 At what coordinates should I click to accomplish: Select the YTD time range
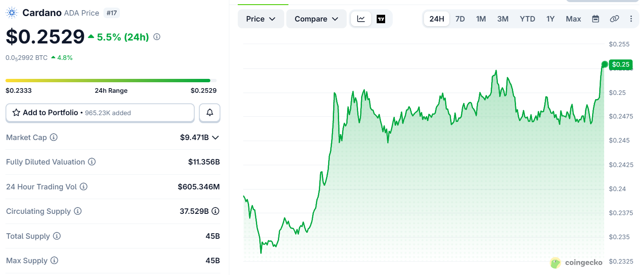[527, 19]
